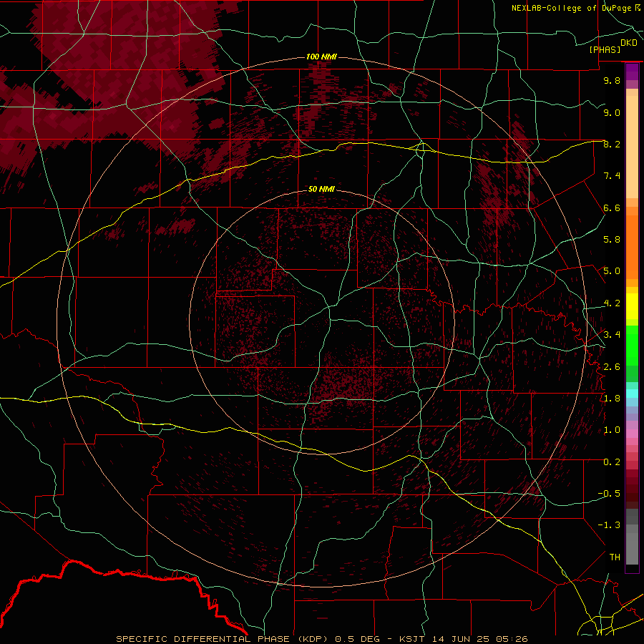The image size is (644, 644).
Task: Click the 9.0 value on color scale
Action: [x=612, y=112]
